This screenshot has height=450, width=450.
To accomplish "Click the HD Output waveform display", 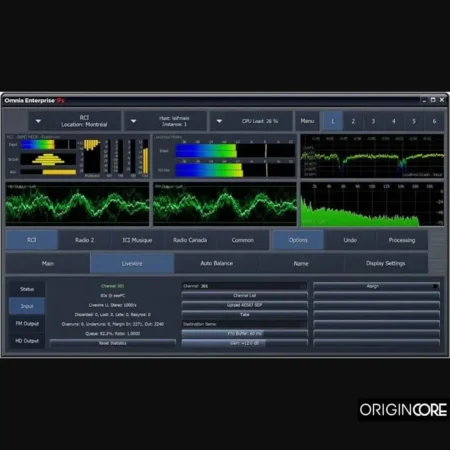I will tap(77, 204).
